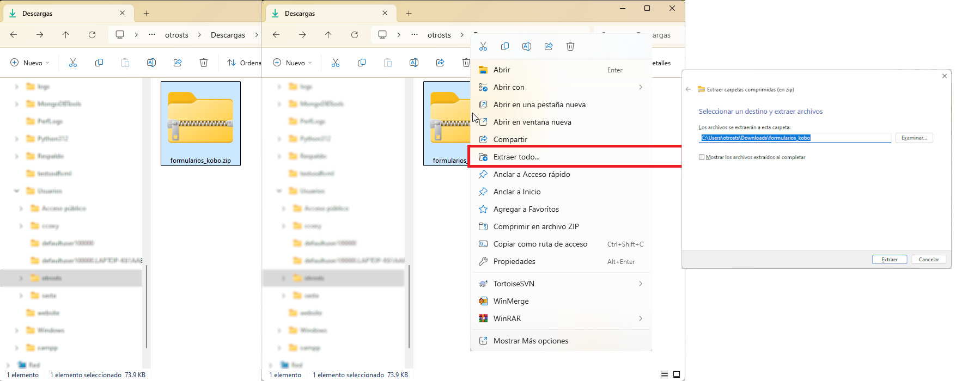Refresh the second Explorer window

click(355, 35)
